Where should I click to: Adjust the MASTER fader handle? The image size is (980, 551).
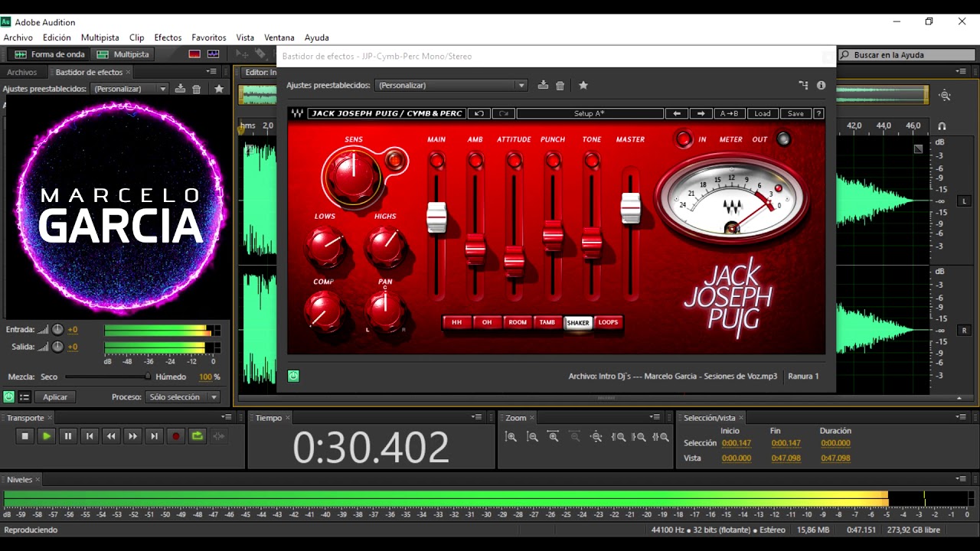coord(630,208)
